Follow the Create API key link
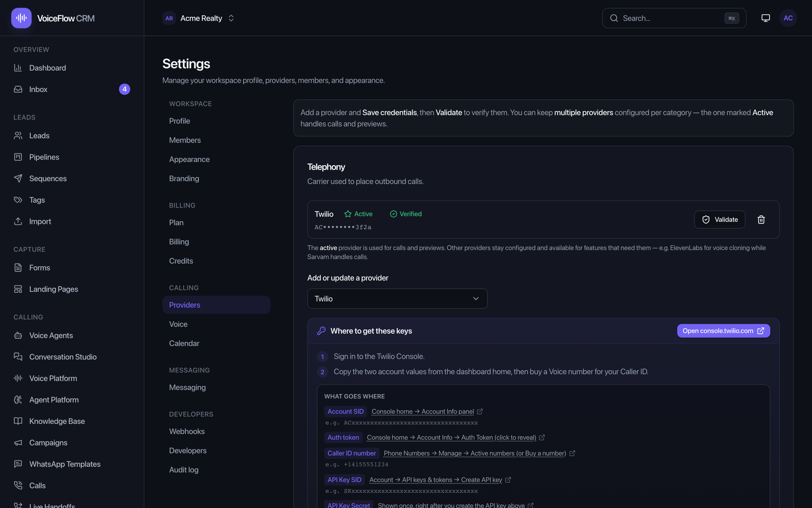Image resolution: width=812 pixels, height=508 pixels. (436, 480)
